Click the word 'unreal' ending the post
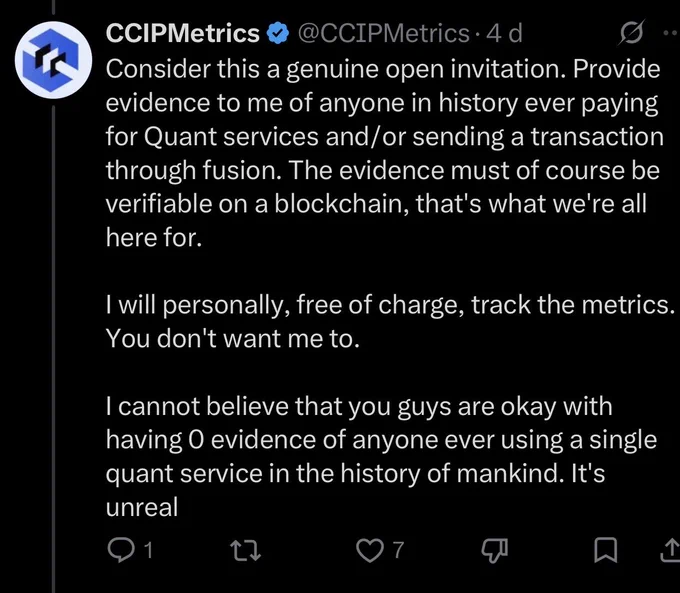The height and width of the screenshot is (593, 680). 142,507
